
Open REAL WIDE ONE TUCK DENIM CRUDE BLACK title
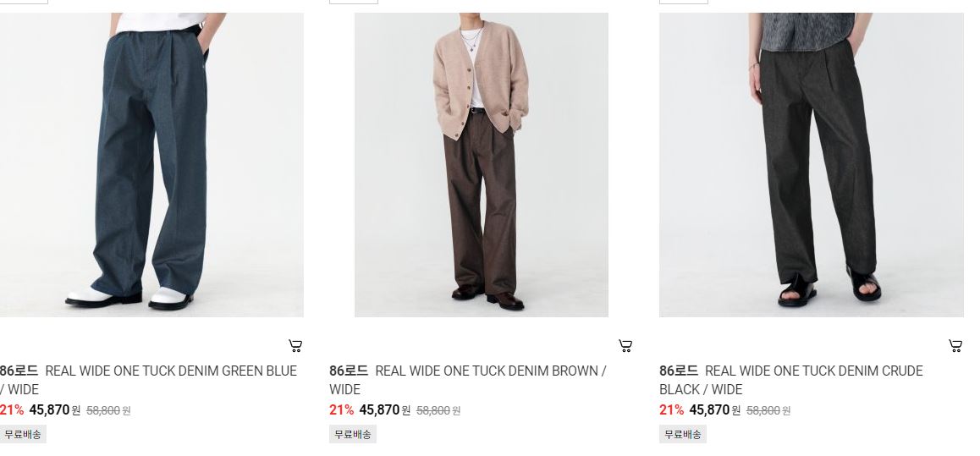790,380
